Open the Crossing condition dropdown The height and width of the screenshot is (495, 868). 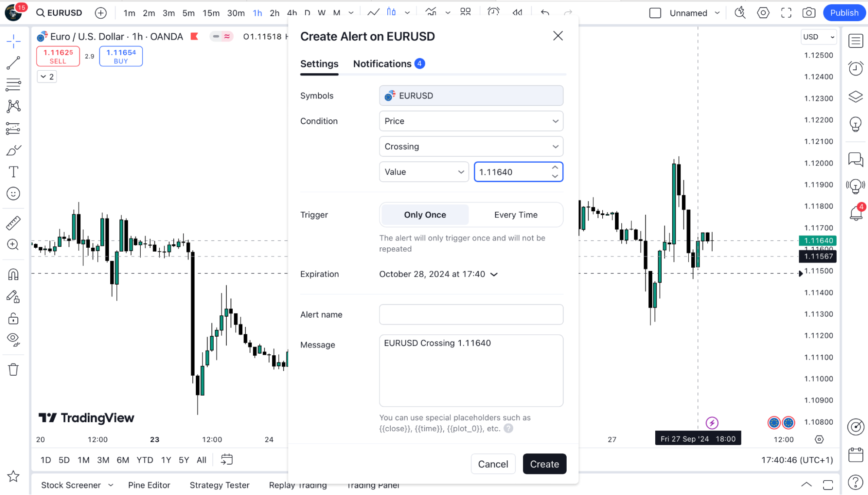click(471, 147)
